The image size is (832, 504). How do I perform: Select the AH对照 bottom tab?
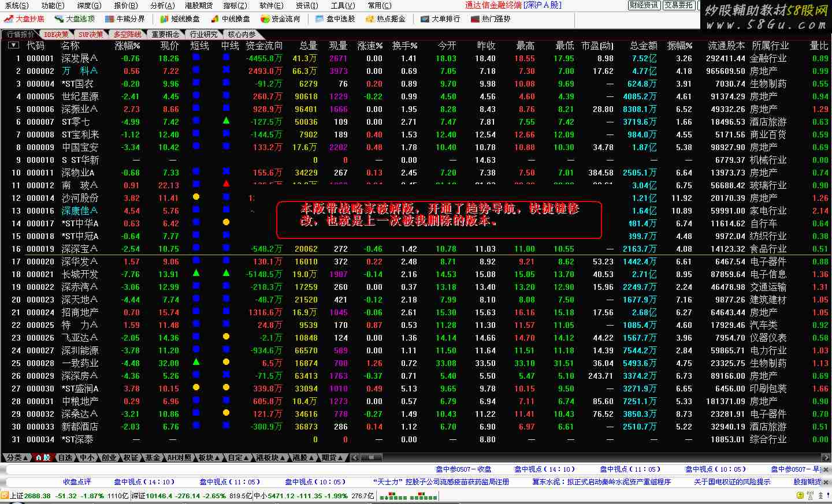pos(179,457)
